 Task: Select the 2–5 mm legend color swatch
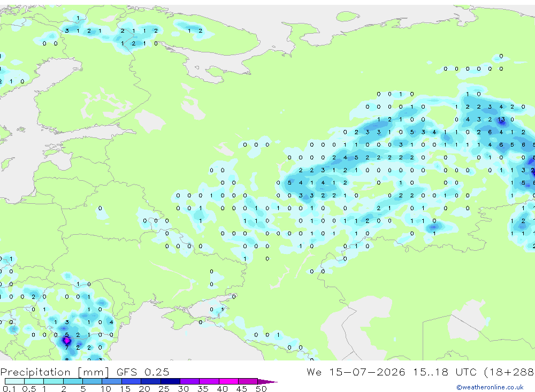point(73,381)
